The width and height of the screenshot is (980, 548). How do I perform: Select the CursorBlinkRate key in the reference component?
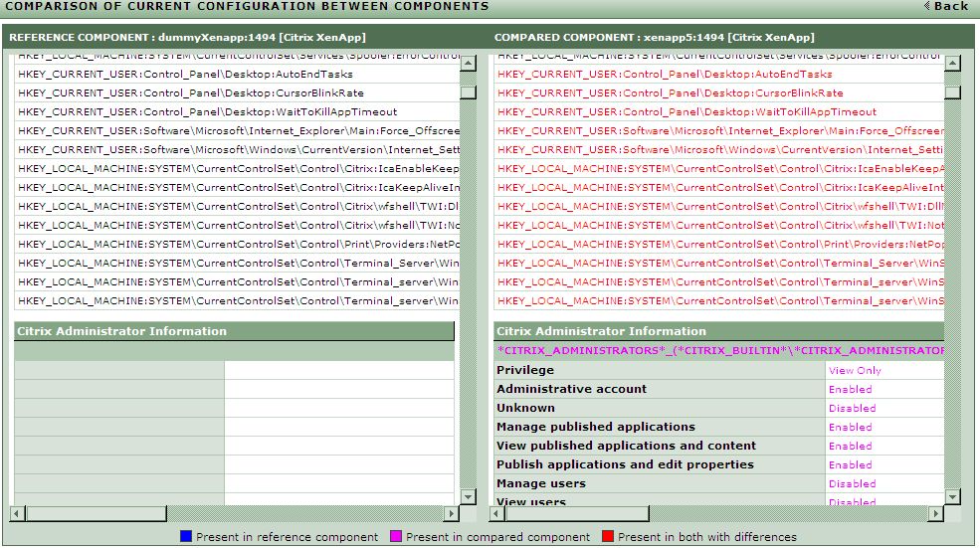(x=191, y=93)
